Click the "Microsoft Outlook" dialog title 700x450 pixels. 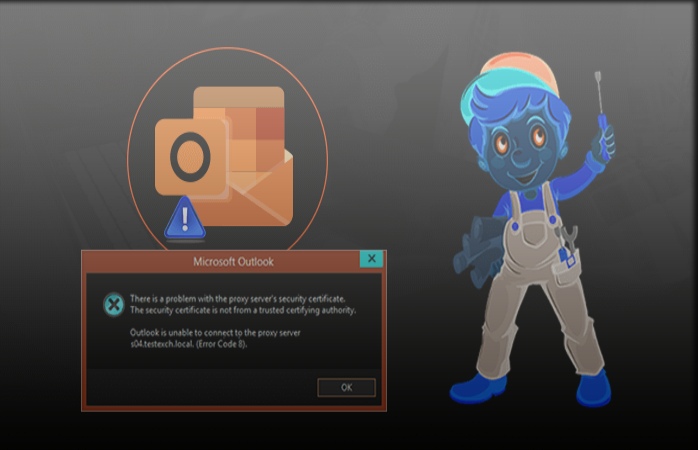[233, 262]
